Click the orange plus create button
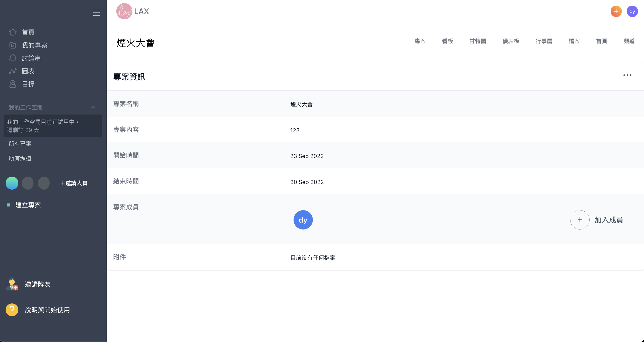 coord(616,11)
